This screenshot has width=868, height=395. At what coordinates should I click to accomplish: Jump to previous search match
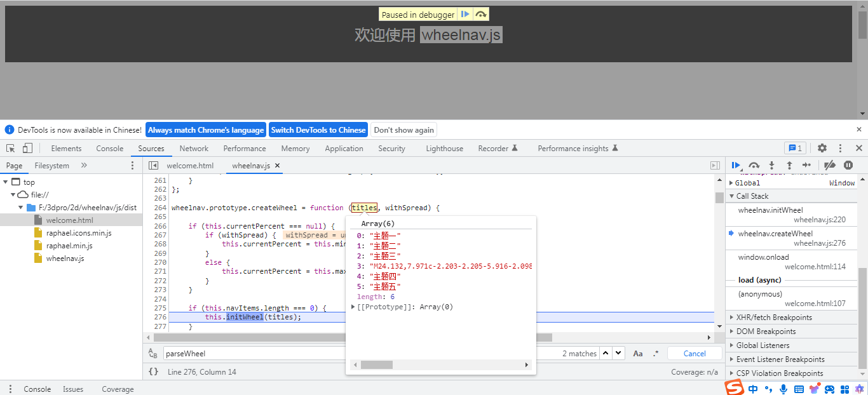point(606,353)
